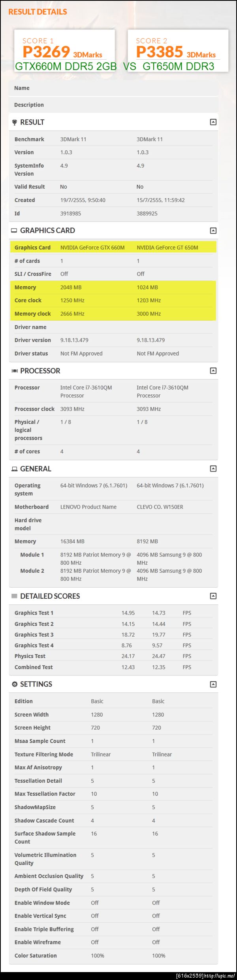
Task: Click the Name row
Action: click(113, 88)
